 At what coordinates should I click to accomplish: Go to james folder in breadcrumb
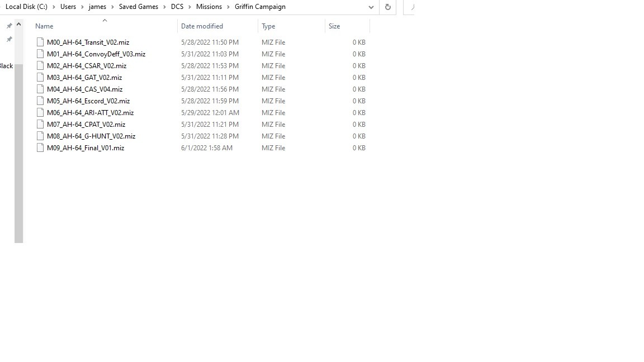tap(97, 7)
